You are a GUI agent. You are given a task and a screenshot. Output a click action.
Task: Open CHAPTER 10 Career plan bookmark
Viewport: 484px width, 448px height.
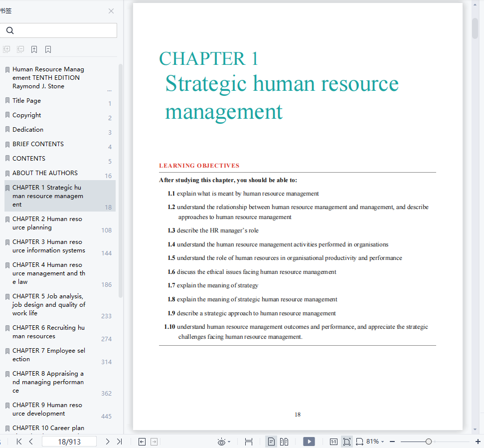tap(48, 428)
